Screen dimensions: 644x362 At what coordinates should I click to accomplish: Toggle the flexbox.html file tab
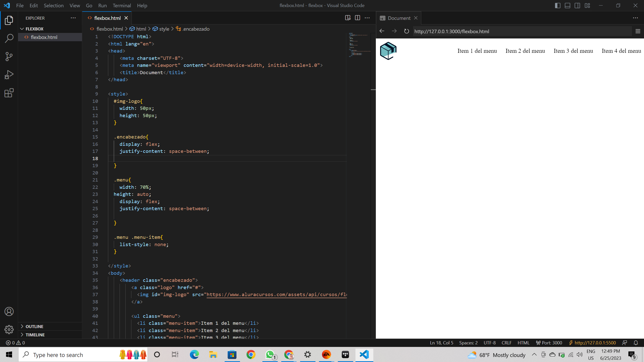pyautogui.click(x=107, y=18)
